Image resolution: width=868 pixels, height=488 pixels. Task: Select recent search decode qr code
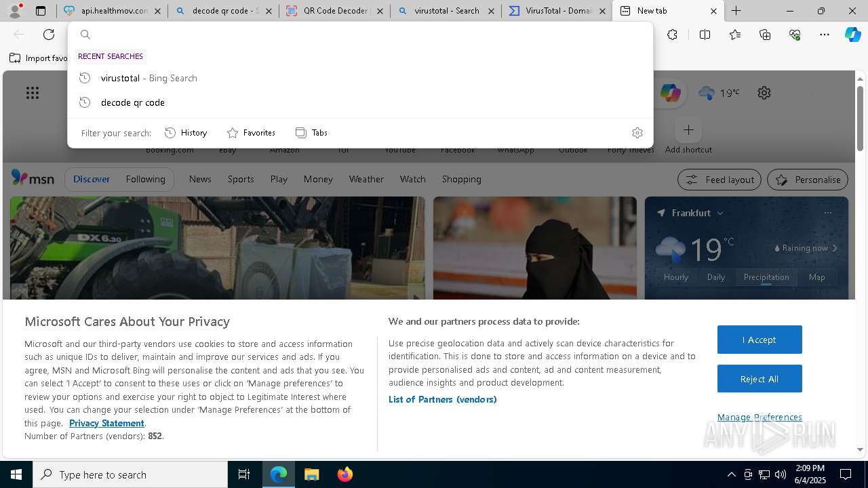(x=360, y=102)
